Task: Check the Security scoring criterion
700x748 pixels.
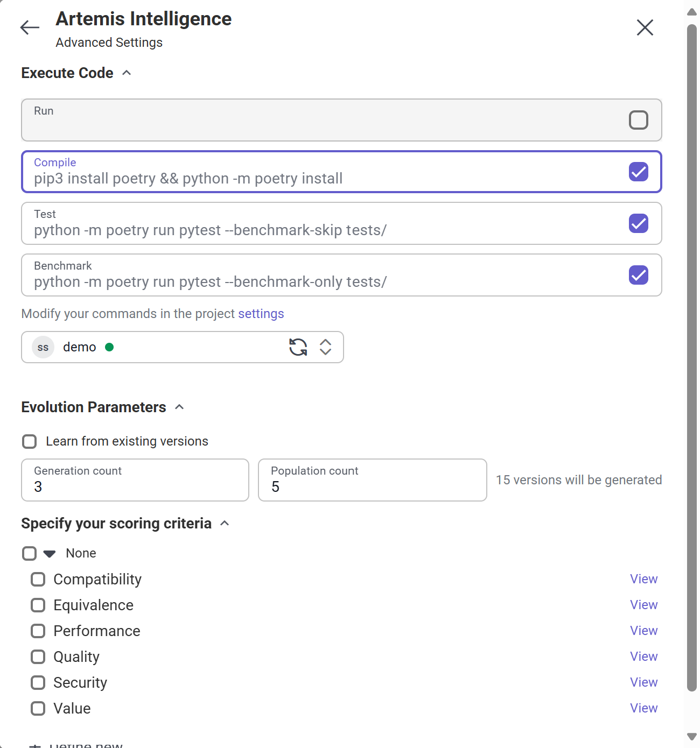Action: 38,682
